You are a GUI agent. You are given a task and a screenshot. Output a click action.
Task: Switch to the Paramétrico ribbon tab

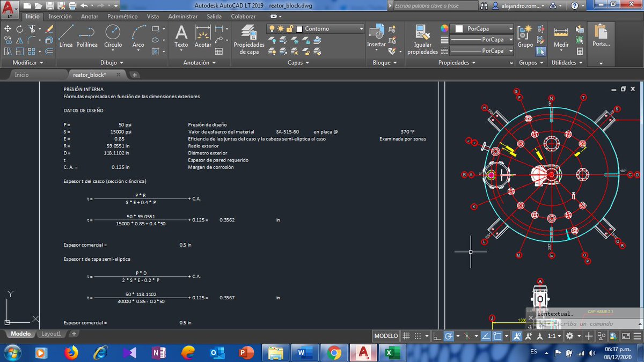[x=123, y=17]
